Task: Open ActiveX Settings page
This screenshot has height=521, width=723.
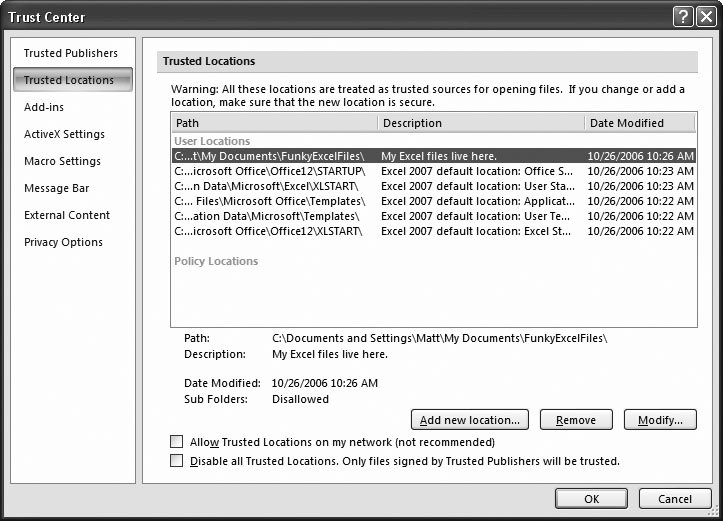Action: click(64, 134)
